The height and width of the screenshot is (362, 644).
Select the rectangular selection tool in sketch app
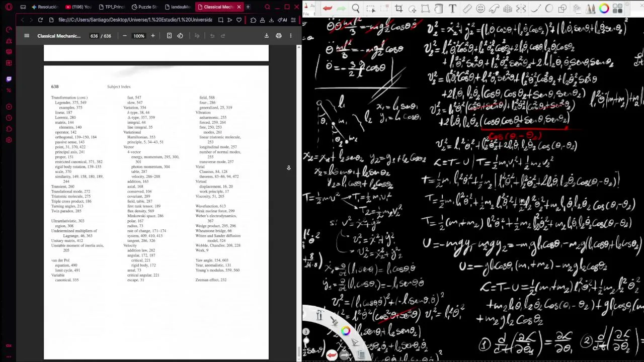(371, 9)
